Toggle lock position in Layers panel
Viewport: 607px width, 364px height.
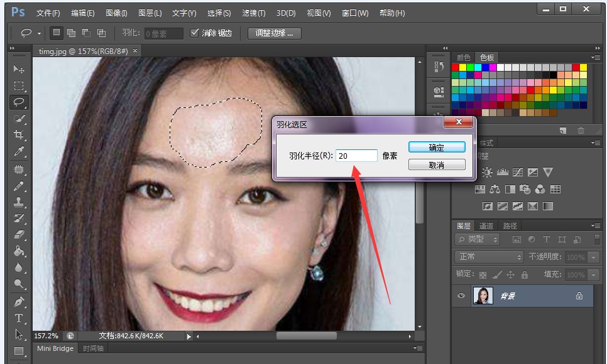[511, 275]
